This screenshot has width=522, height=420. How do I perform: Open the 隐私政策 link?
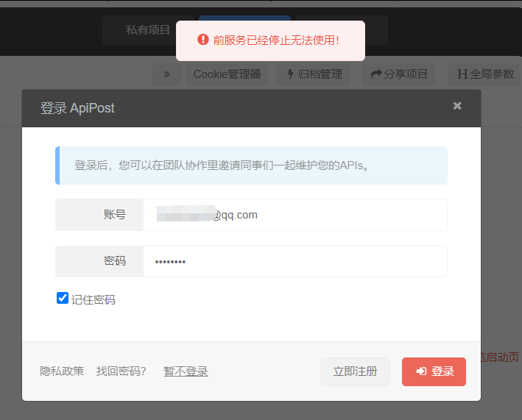click(62, 371)
